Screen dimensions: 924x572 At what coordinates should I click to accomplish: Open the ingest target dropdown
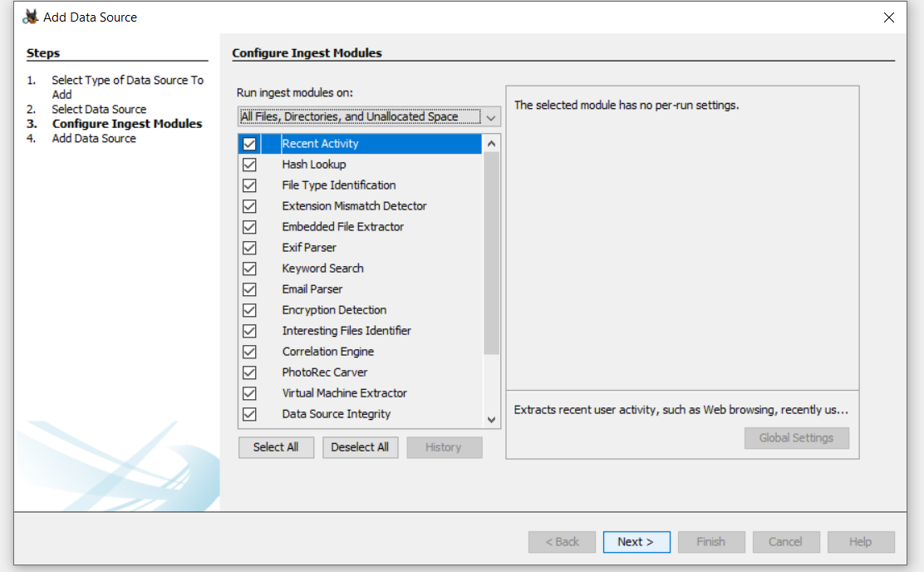click(490, 116)
